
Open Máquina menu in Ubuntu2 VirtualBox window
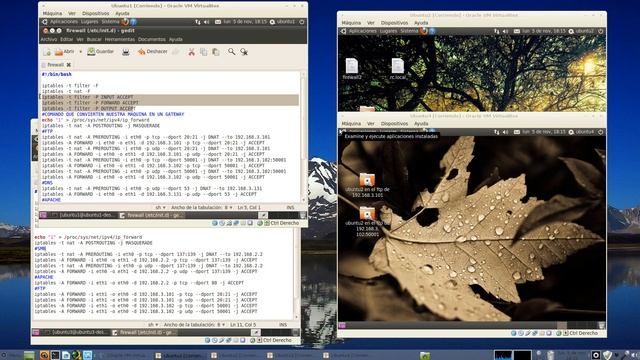point(351,23)
